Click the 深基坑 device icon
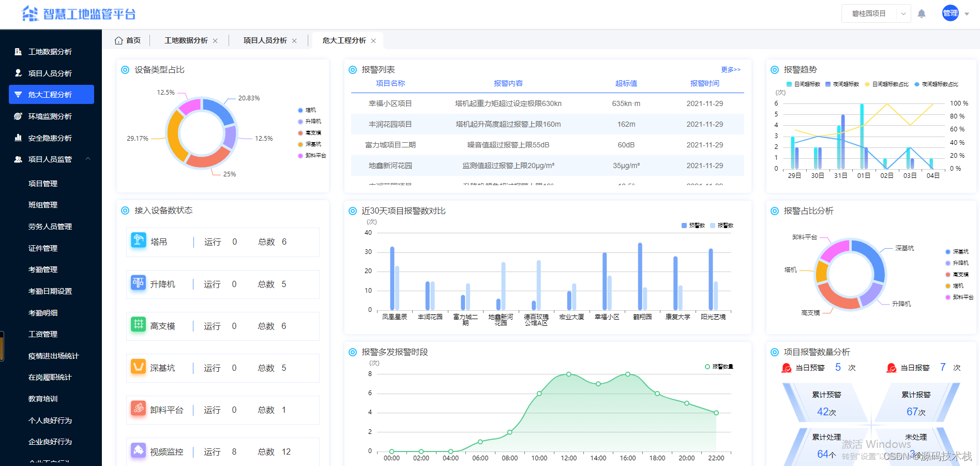The image size is (980, 466). (139, 366)
